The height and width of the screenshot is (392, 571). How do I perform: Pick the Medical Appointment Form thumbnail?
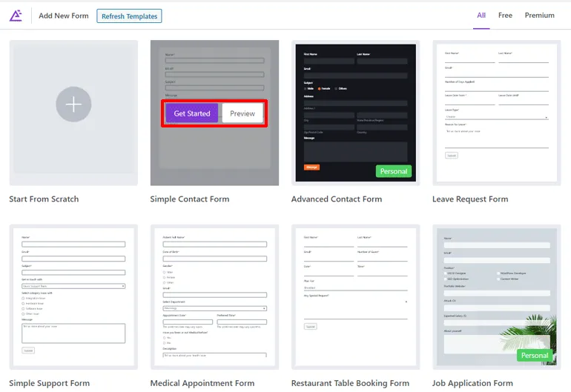[x=214, y=296]
